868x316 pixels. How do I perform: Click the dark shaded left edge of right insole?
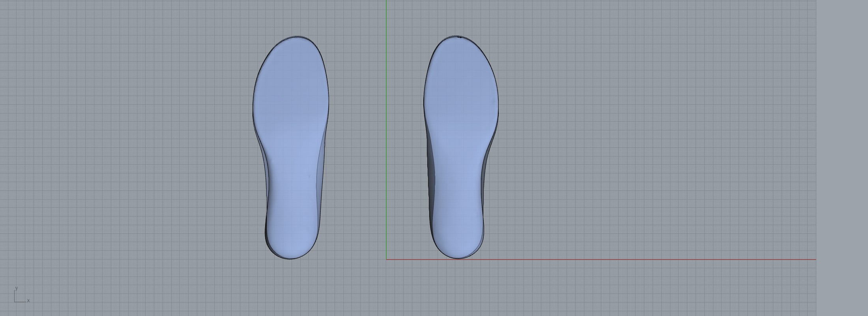pyautogui.click(x=431, y=178)
